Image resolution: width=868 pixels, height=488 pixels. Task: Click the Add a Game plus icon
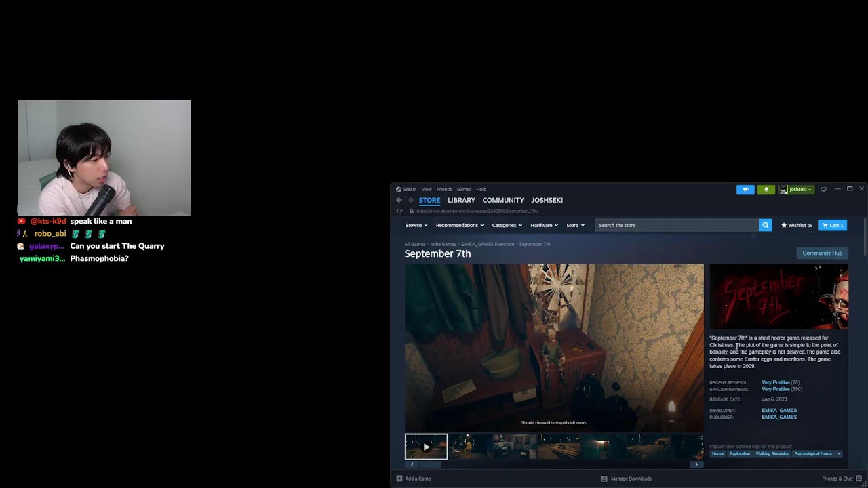[x=399, y=479]
